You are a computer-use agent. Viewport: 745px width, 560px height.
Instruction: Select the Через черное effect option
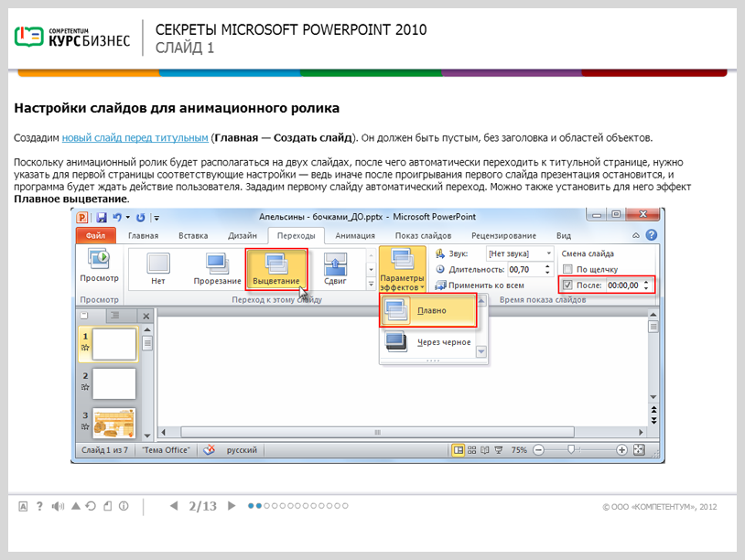428,342
